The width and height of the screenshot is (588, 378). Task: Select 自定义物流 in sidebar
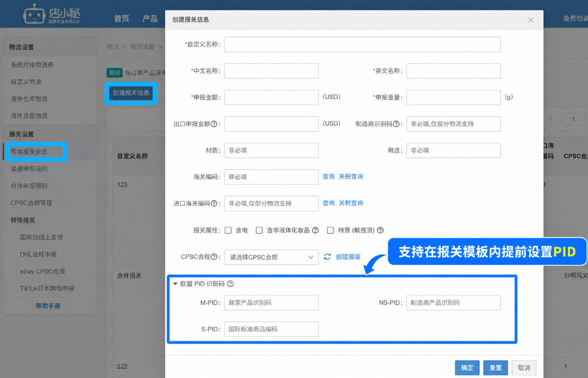(26, 82)
